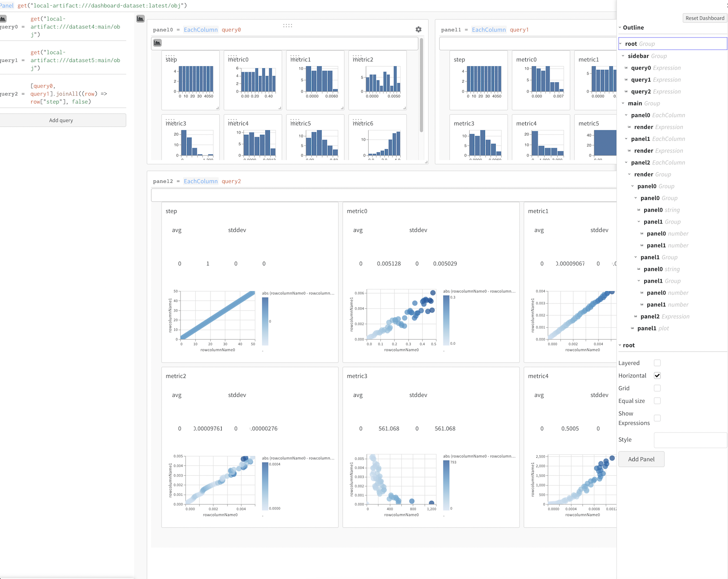Collapse the root settings section below Outline
The image size is (728, 579).
[x=620, y=345]
